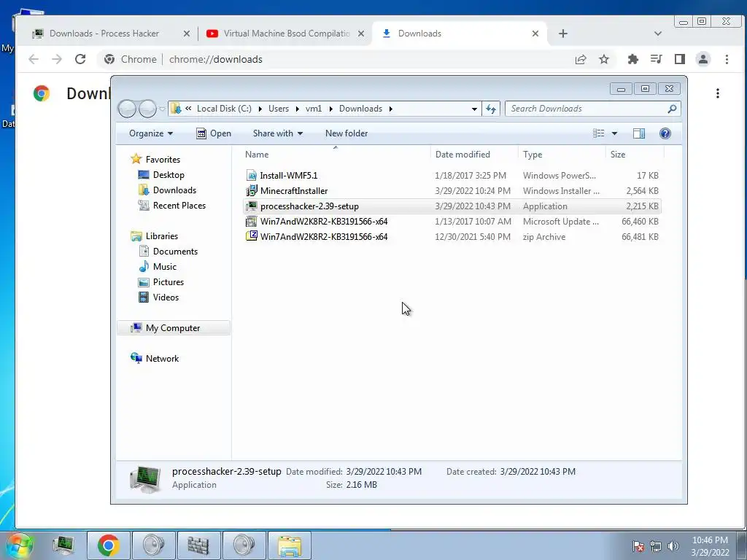
Task: Click the Chrome address bar URL
Action: (x=216, y=59)
